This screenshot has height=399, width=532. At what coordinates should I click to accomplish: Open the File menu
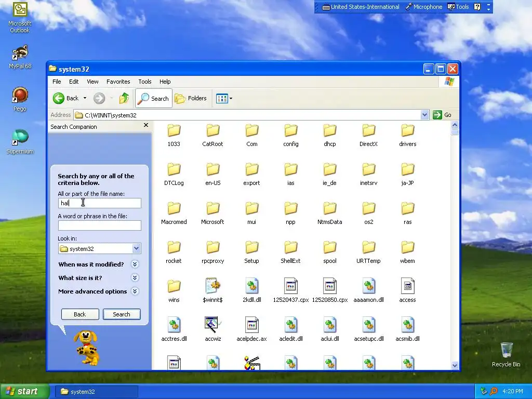(57, 82)
